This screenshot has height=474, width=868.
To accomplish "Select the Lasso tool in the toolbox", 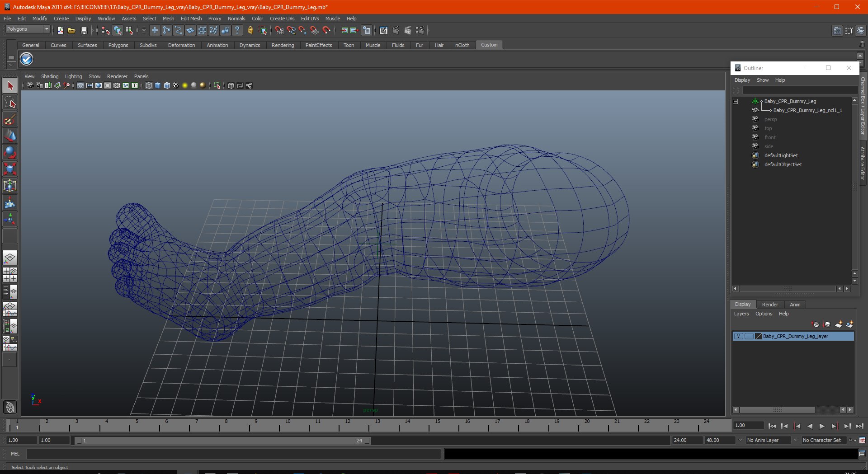I will pyautogui.click(x=10, y=103).
